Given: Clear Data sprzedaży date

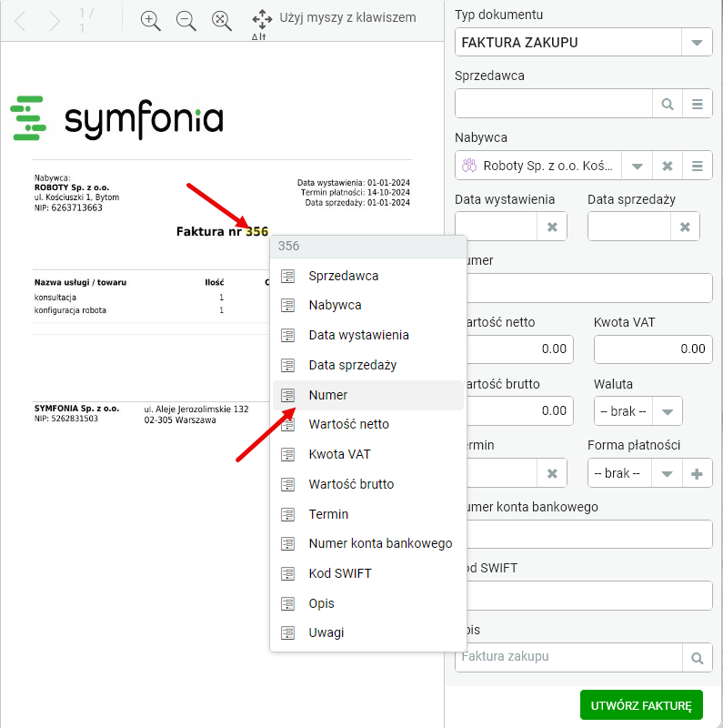Looking at the screenshot, I should click(x=685, y=227).
